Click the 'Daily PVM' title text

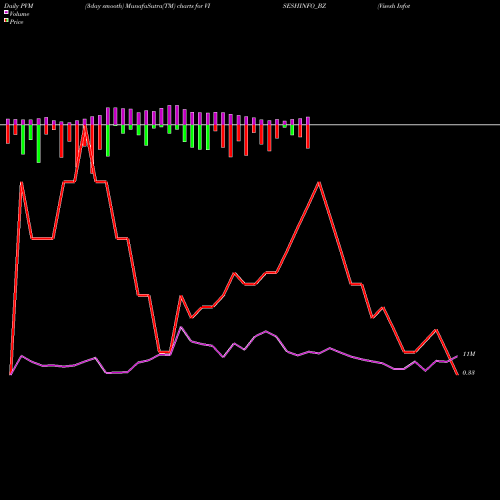tap(19, 6)
